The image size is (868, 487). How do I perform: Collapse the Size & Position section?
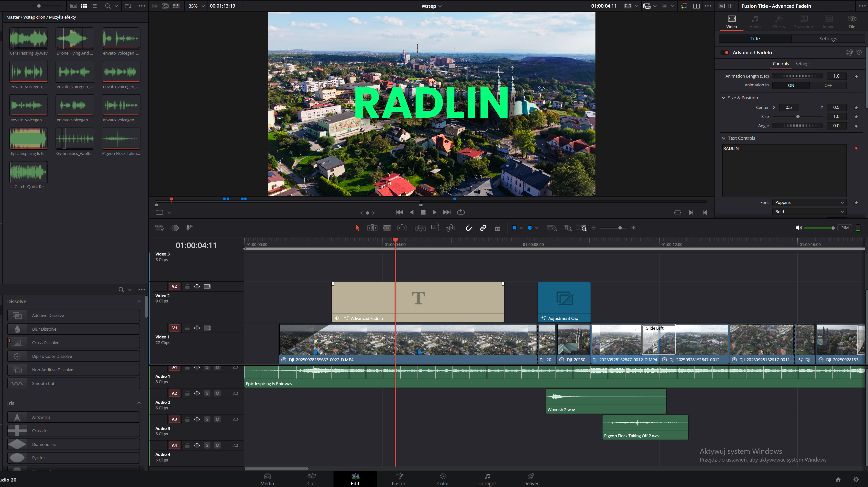pos(724,98)
